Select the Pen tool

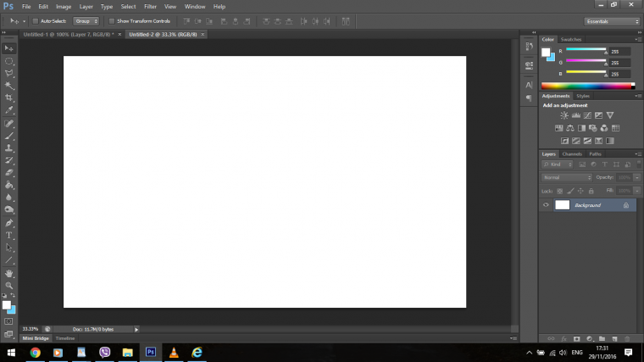pyautogui.click(x=8, y=223)
